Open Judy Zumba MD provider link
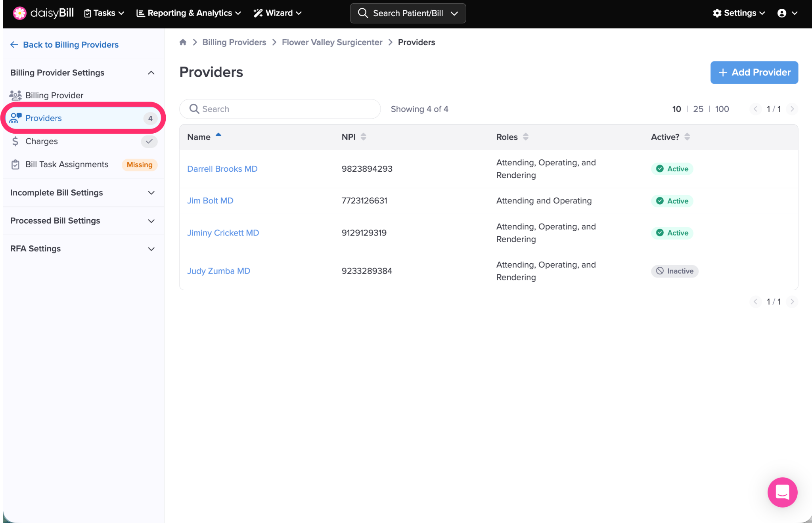The width and height of the screenshot is (812, 523). pyautogui.click(x=218, y=271)
